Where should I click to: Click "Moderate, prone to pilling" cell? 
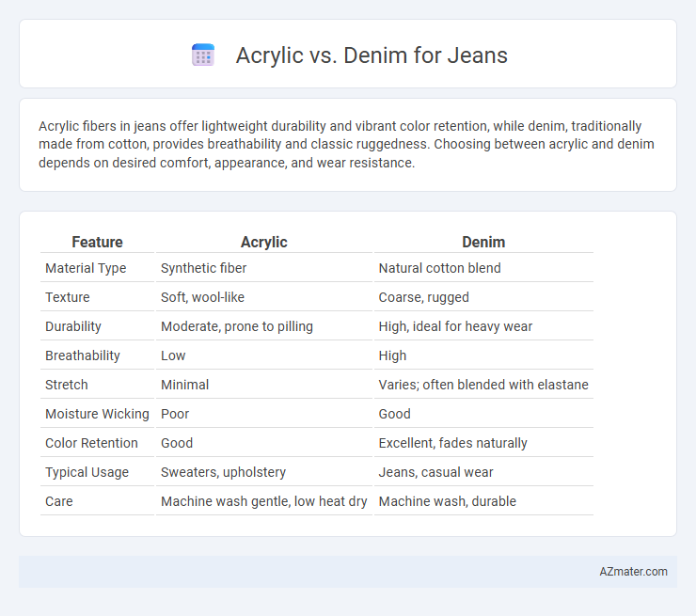pos(237,326)
